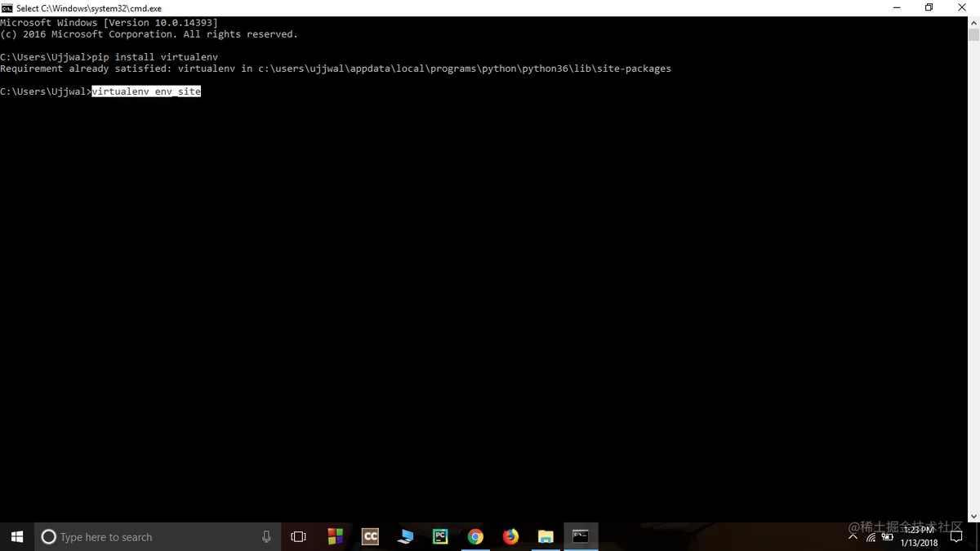Screen dimensions: 980x551
Task: Activate the Cortana microphone icon
Action: (x=266, y=536)
